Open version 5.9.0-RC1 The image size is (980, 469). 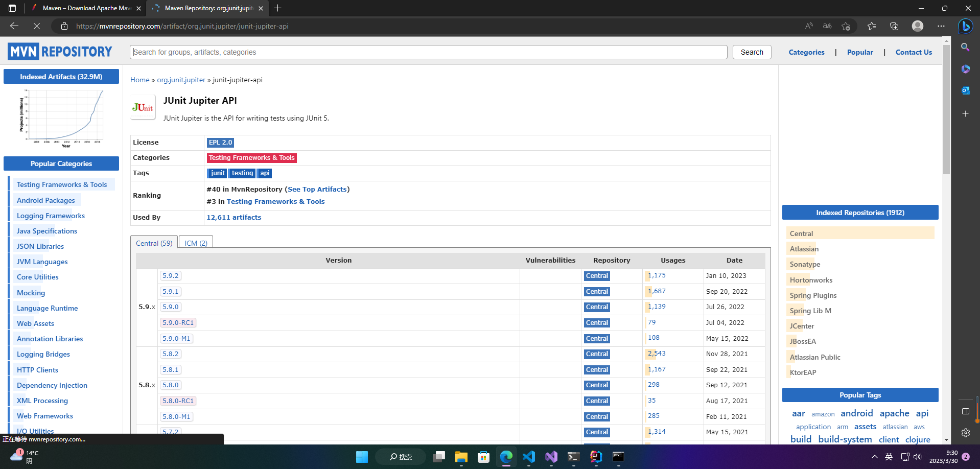pyautogui.click(x=178, y=323)
